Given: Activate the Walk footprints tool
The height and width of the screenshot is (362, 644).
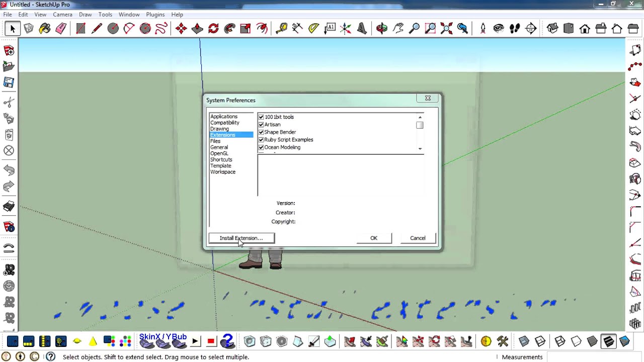Looking at the screenshot, I should [x=515, y=29].
